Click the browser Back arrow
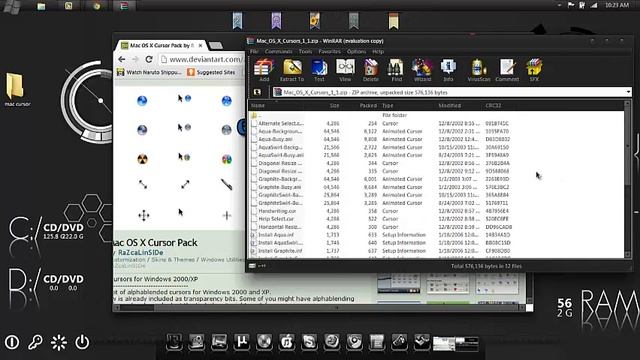Viewport: 640px width, 360px height. (122, 59)
